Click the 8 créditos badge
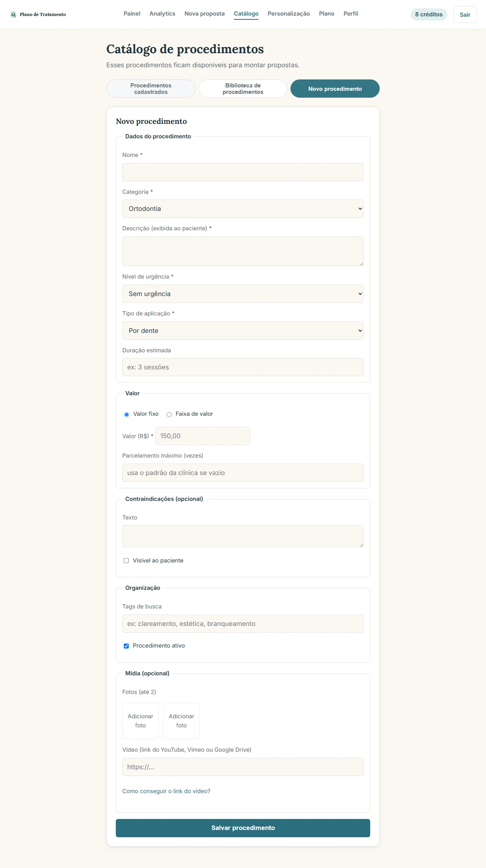The image size is (486, 868). click(429, 14)
